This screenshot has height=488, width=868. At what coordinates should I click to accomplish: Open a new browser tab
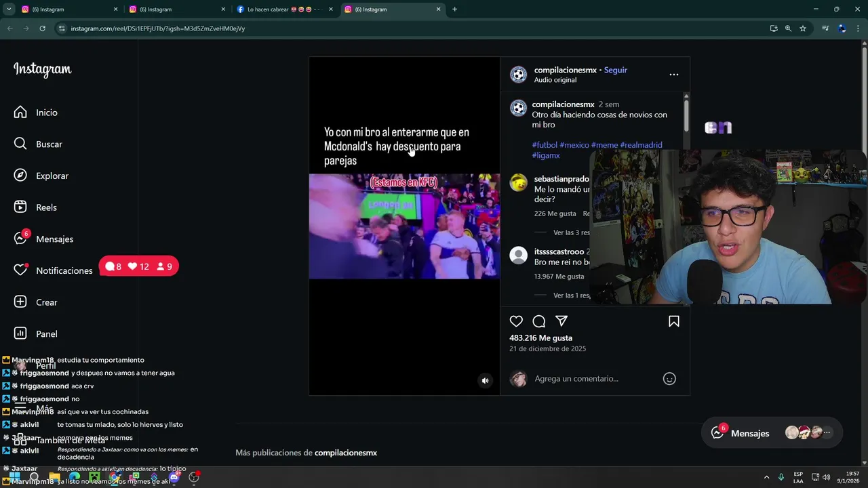(x=454, y=9)
